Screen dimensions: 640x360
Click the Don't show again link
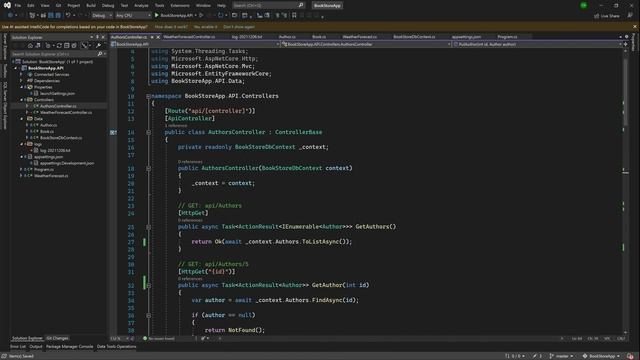239,27
